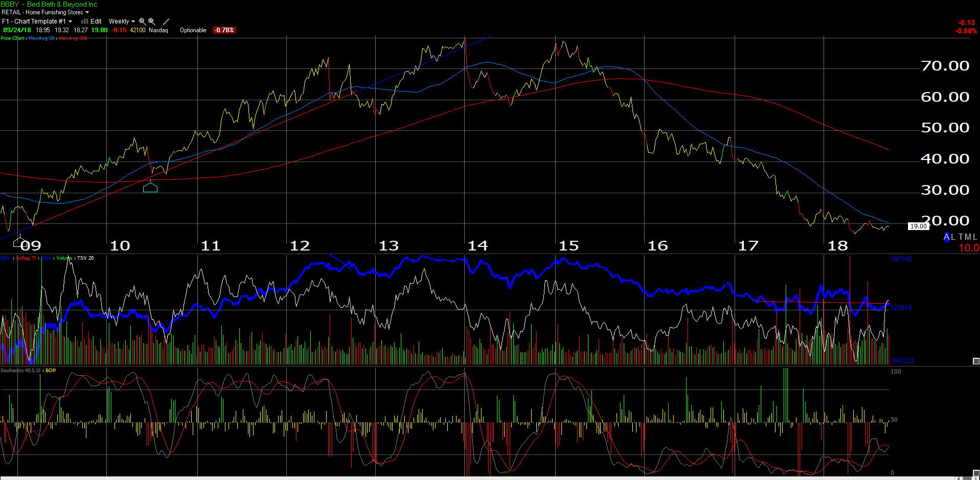Click the zoom in magnifier icon
This screenshot has height=480, width=980.
(x=143, y=21)
